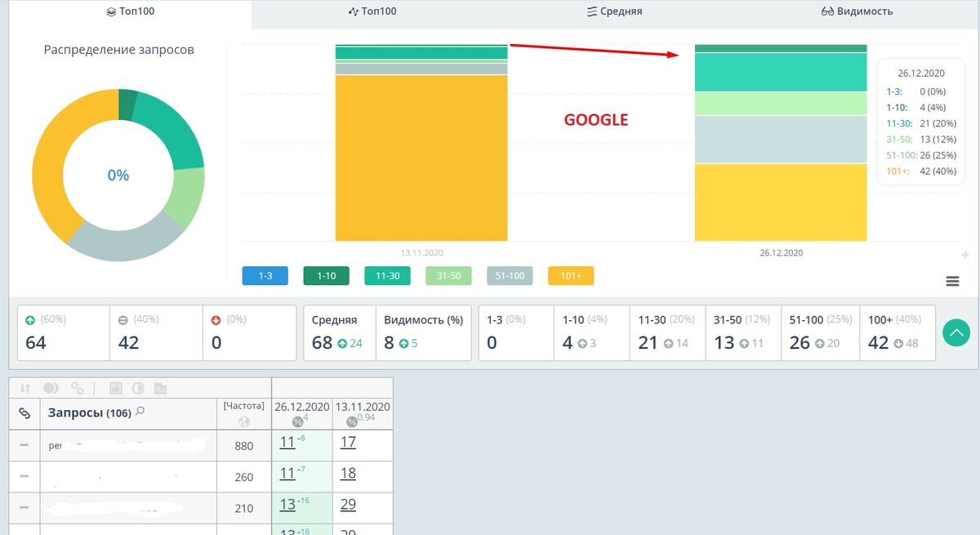
Task: Click frequency value 880
Action: coord(244,446)
